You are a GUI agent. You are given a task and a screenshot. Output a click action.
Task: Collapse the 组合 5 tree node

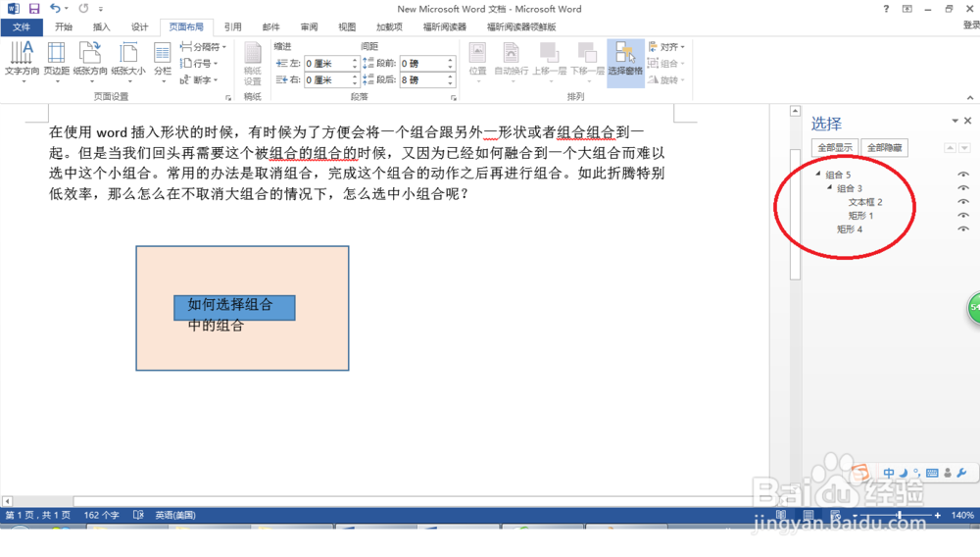point(818,174)
